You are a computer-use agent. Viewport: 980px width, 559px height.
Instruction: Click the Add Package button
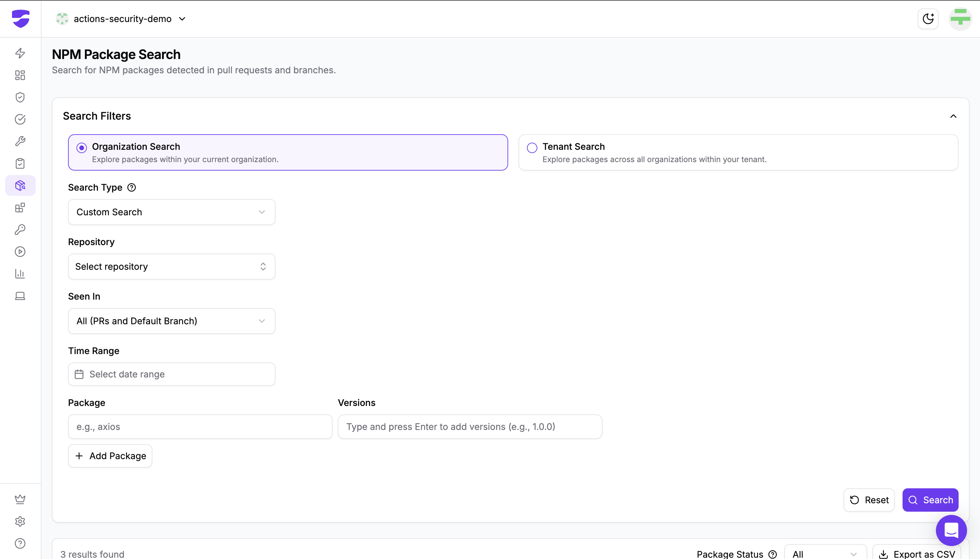(x=110, y=456)
